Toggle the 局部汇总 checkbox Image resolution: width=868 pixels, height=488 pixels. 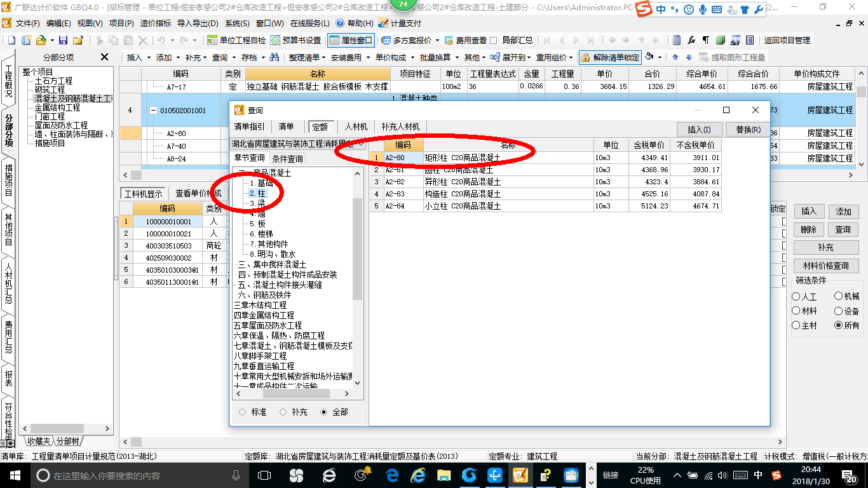[494, 40]
